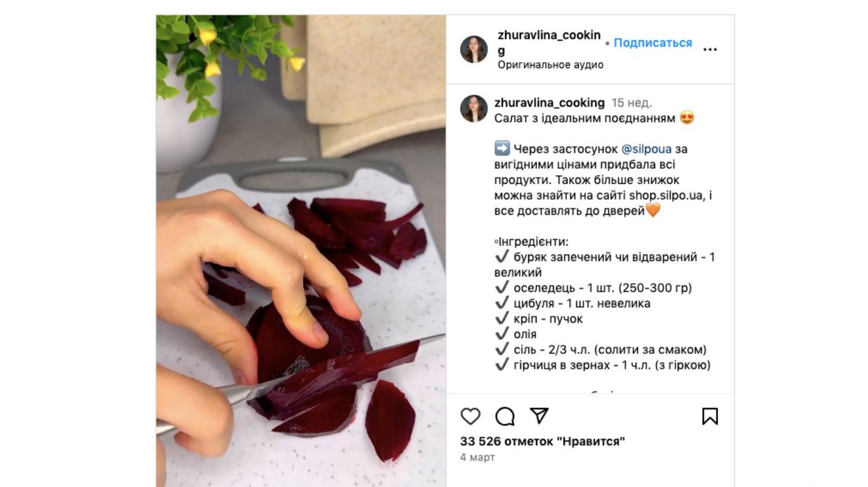Screen dimensions: 868x487
Task: Open comments with the speech bubble icon
Action: click(505, 417)
